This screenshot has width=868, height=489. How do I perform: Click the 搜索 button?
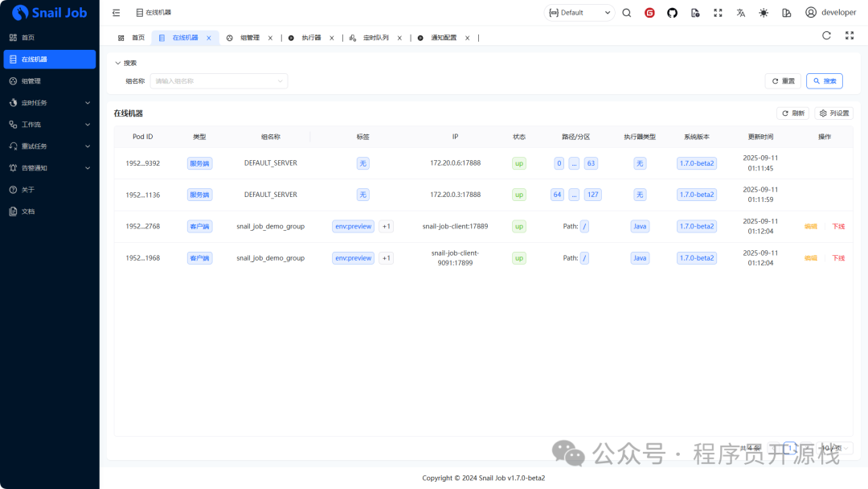[x=825, y=81]
